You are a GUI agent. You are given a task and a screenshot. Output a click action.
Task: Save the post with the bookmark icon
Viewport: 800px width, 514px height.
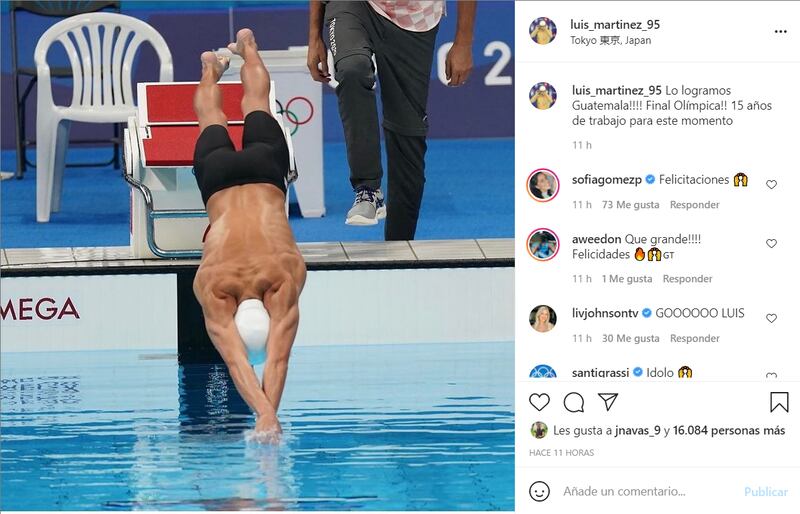click(779, 402)
